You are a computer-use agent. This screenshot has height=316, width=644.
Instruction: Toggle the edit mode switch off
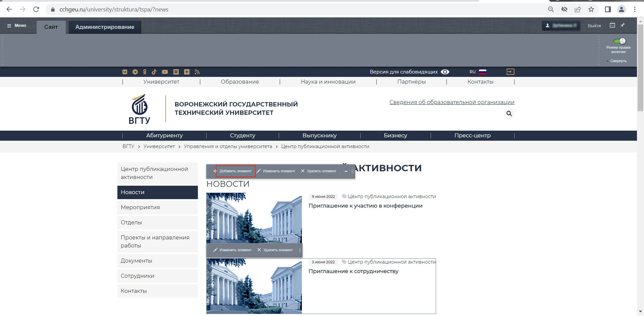tap(619, 41)
